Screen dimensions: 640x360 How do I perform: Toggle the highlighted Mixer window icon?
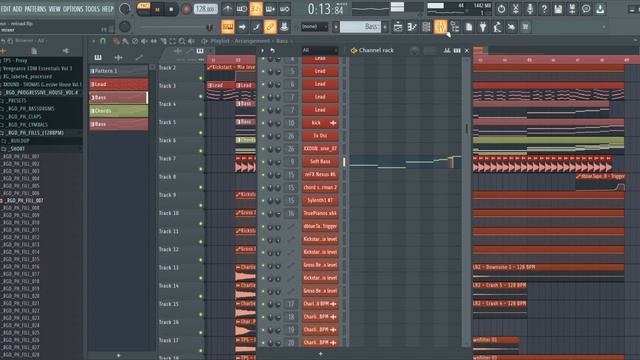[440, 27]
